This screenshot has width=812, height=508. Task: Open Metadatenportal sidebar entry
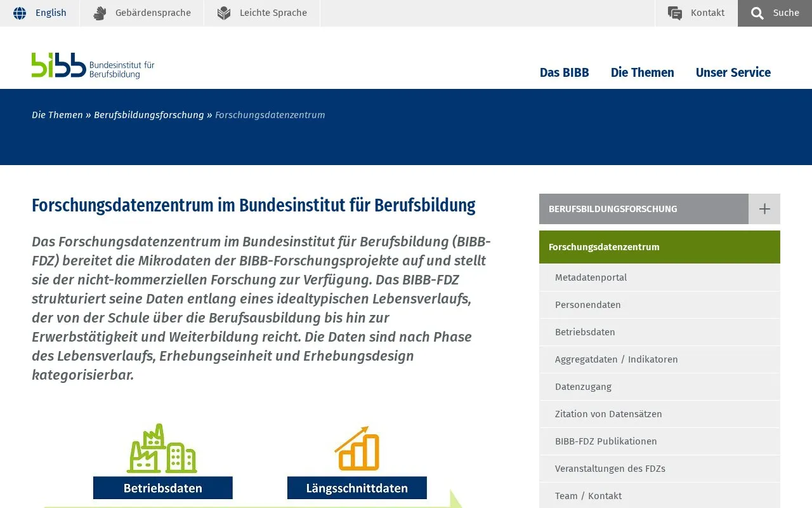pyautogui.click(x=660, y=277)
